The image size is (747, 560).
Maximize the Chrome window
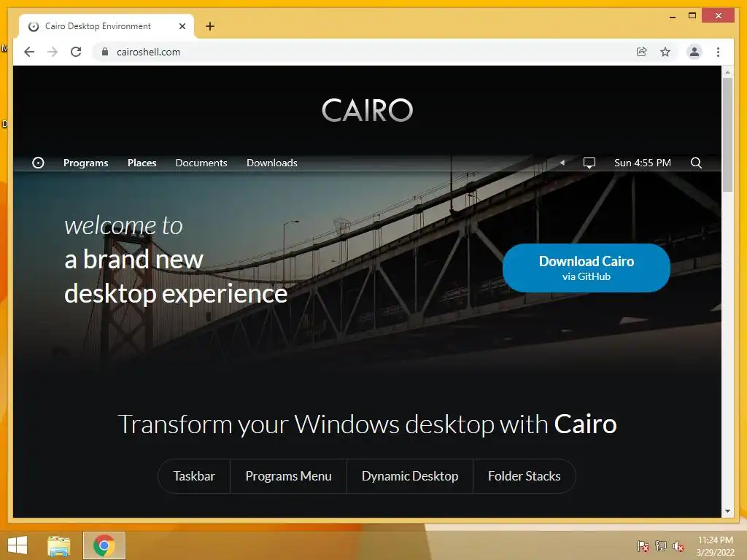click(692, 16)
